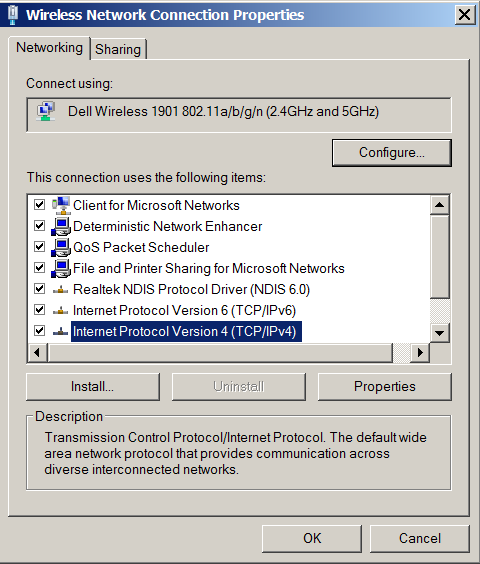The image size is (480, 564).
Task: Select Realtek NDIS Protocol Driver list entry
Action: click(191, 290)
